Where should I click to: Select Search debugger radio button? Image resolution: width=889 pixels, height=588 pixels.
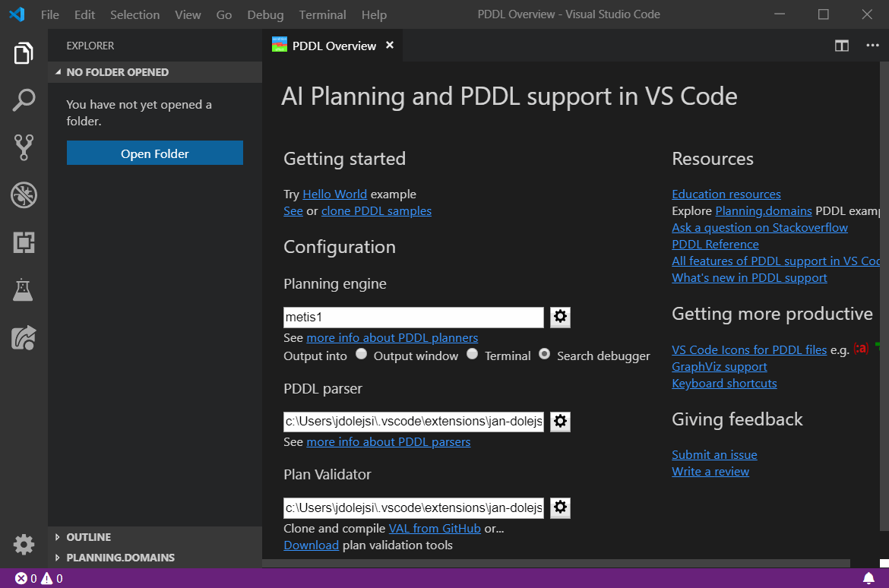pyautogui.click(x=544, y=354)
